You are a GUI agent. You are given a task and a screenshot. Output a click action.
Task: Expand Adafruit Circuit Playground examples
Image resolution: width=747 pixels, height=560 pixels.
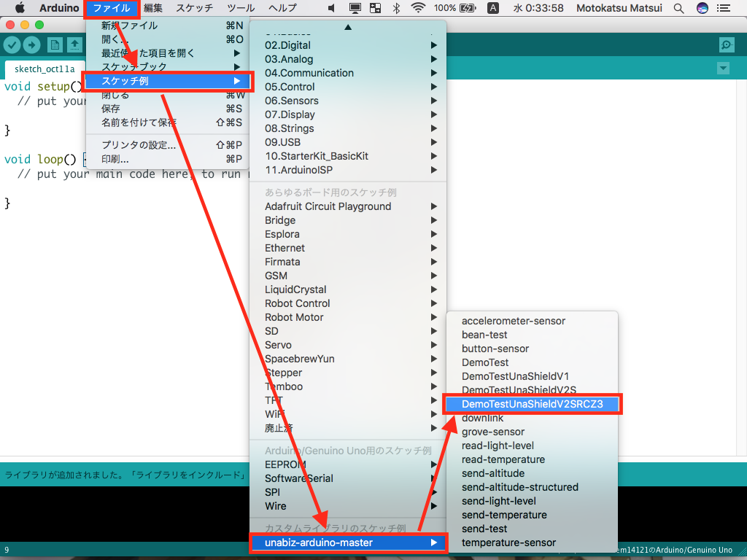pyautogui.click(x=348, y=206)
